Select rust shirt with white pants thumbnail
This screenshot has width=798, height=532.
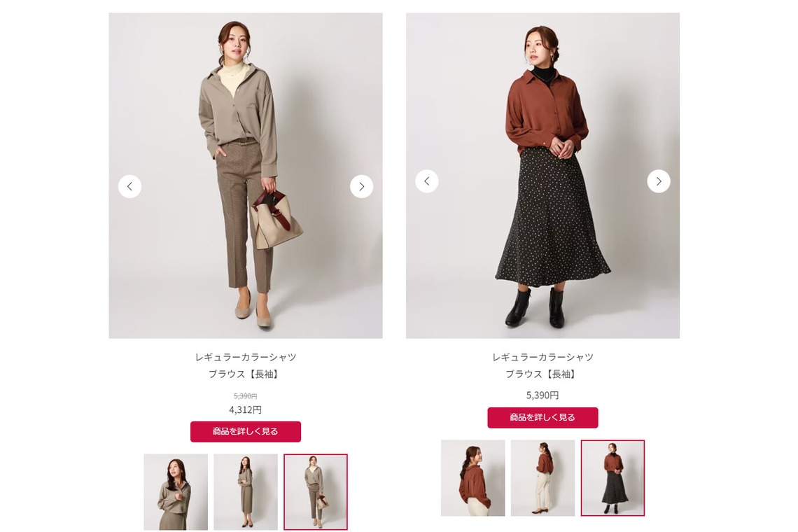tap(542, 478)
